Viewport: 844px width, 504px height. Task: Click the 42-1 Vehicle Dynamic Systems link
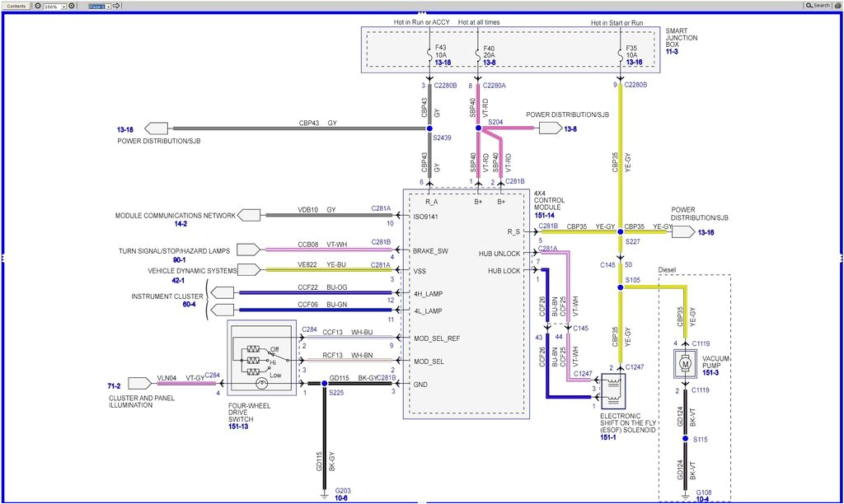pyautogui.click(x=180, y=280)
